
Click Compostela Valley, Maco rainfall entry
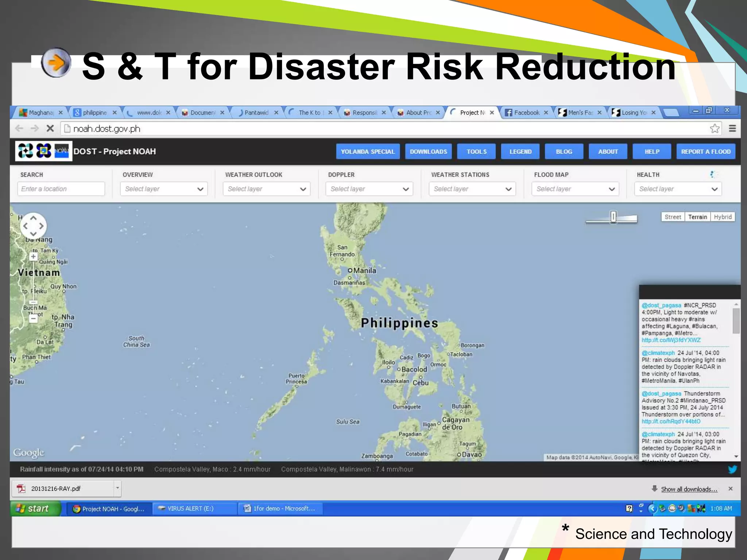(212, 469)
